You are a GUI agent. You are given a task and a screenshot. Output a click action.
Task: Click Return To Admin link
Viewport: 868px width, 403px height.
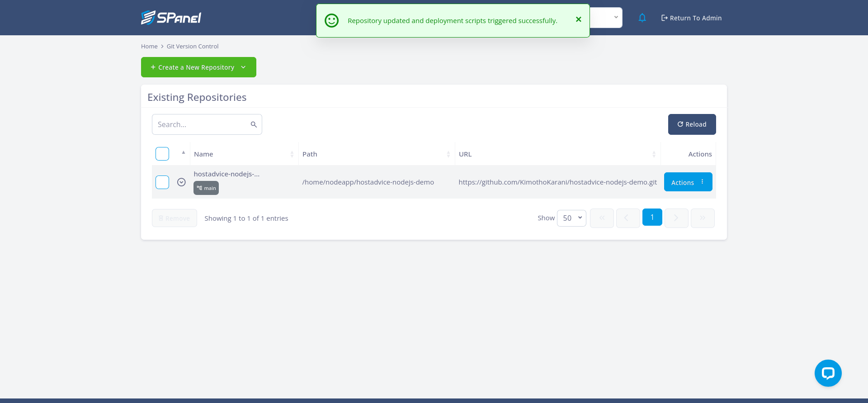point(691,18)
